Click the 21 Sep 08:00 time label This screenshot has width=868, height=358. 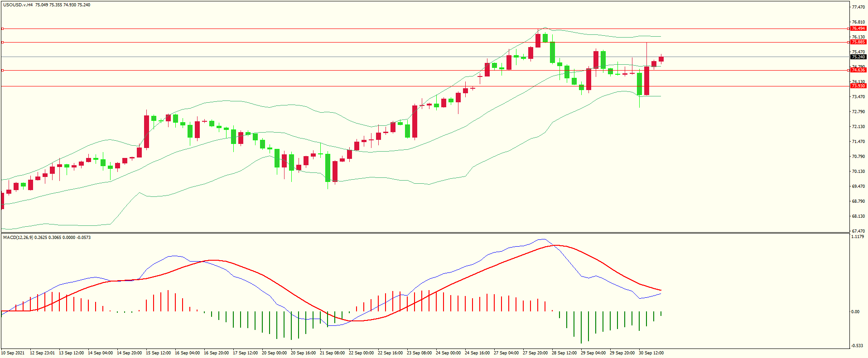coord(332,353)
